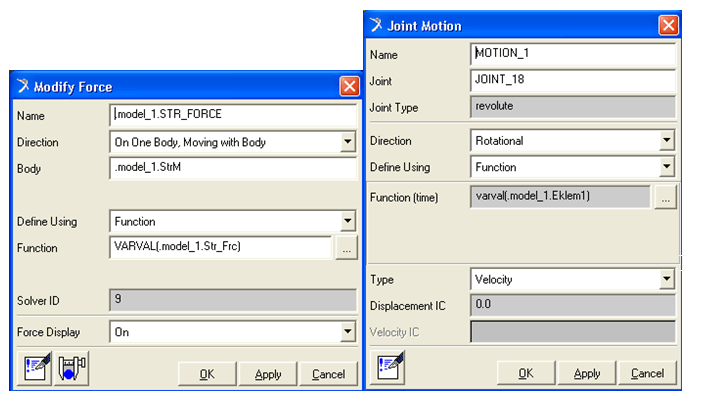Open the Direction dropdown in Modify Force
Screen dimensions: 701x404
click(348, 143)
